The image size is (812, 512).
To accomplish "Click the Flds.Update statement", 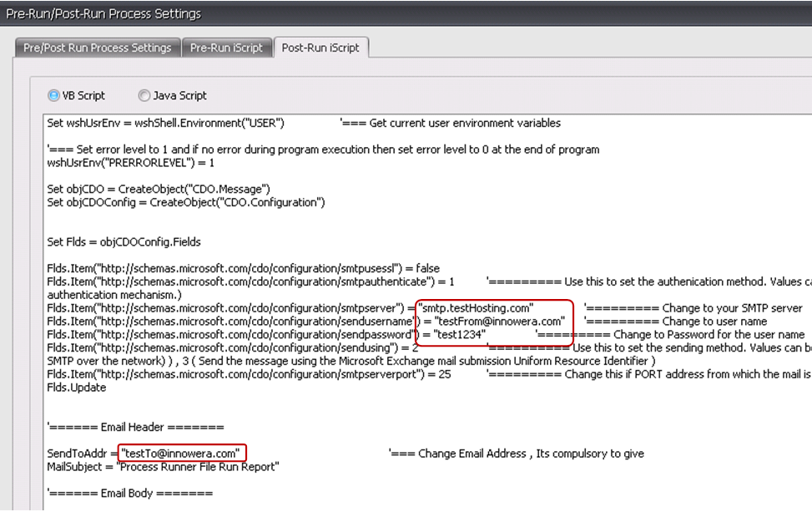I will pyautogui.click(x=77, y=388).
